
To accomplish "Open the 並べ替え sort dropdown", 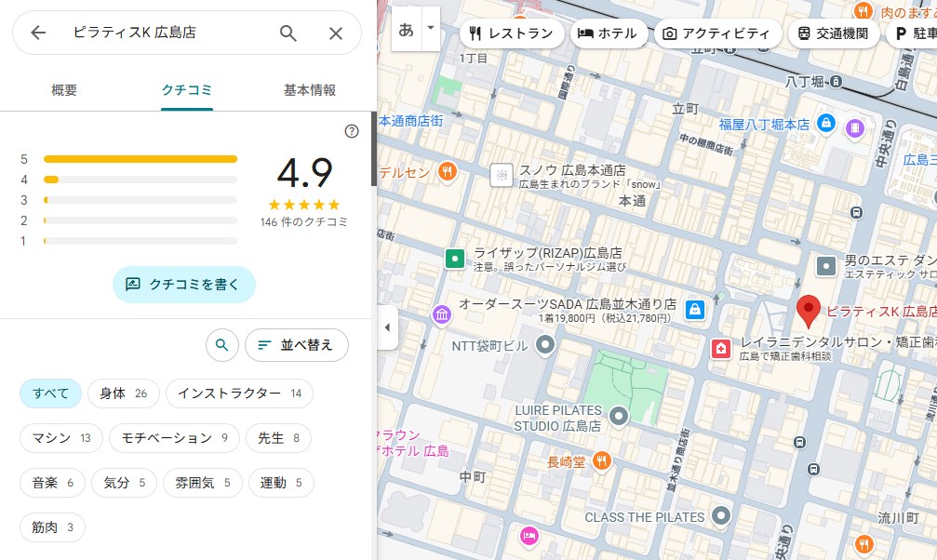I will click(296, 345).
